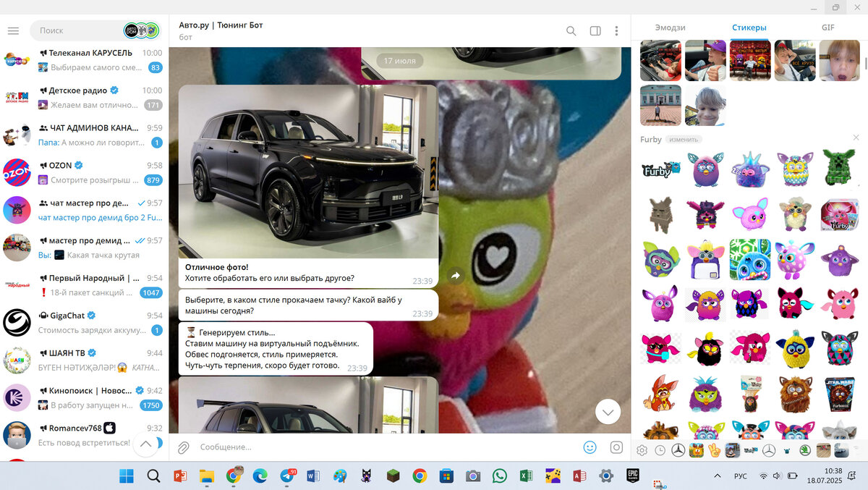Open Windows taskbar search

[153, 476]
